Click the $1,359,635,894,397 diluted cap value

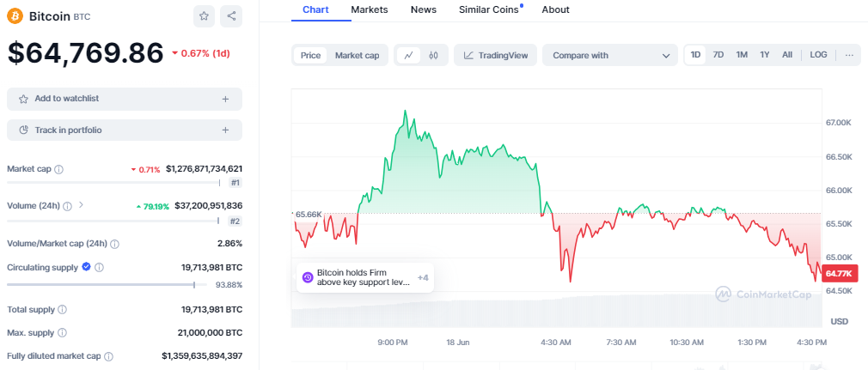click(202, 357)
